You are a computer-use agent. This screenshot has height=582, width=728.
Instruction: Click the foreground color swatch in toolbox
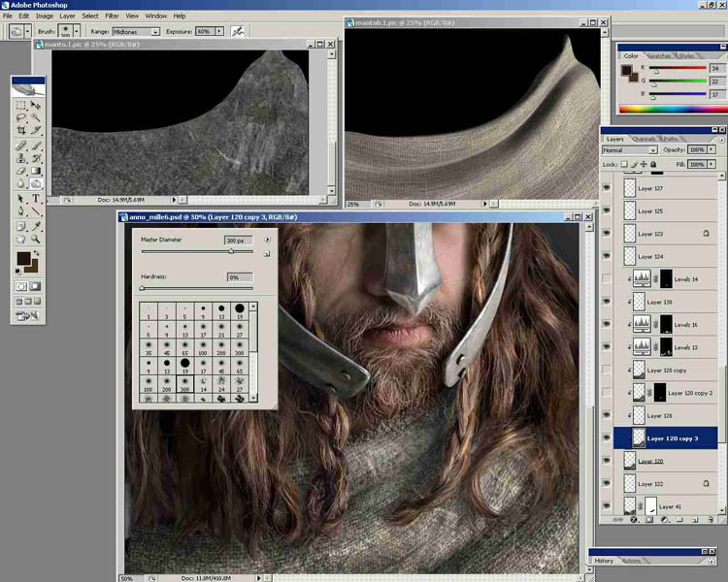[23, 258]
